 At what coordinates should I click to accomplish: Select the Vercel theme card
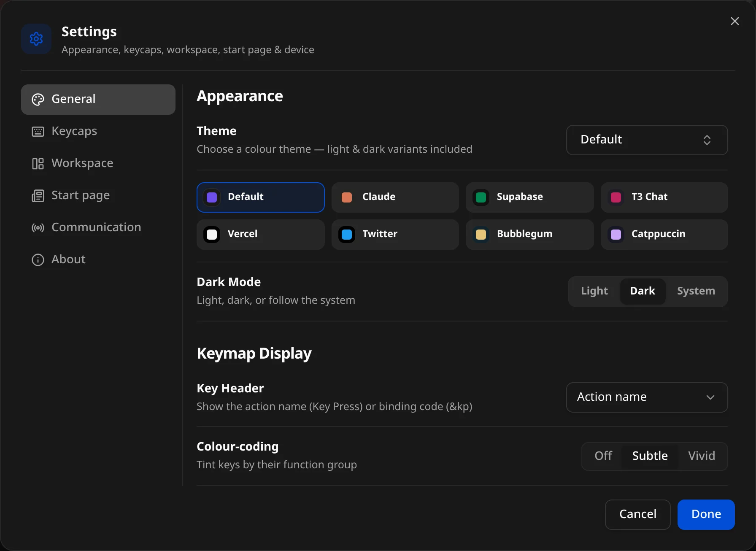[x=261, y=235]
